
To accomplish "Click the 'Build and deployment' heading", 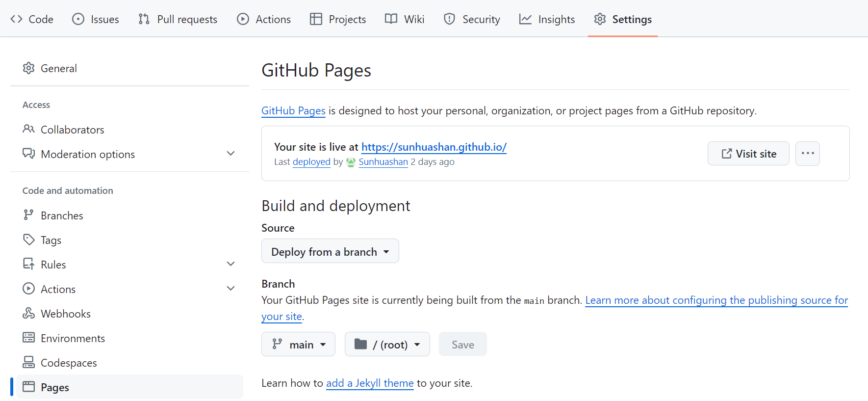I will pos(336,206).
